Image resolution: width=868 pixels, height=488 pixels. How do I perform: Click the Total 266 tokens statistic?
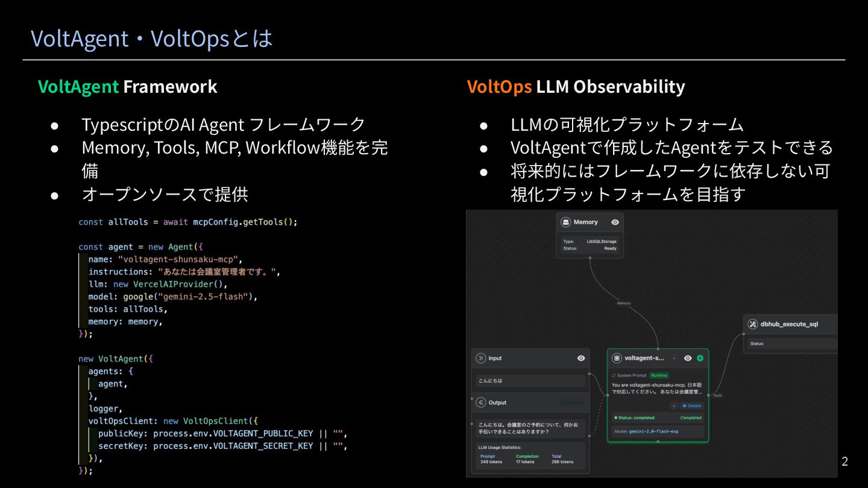[x=562, y=459]
